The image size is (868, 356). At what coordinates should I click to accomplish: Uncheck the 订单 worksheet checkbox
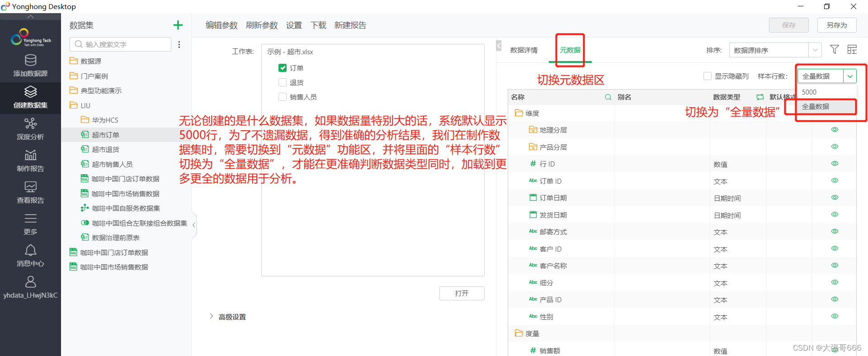point(283,68)
